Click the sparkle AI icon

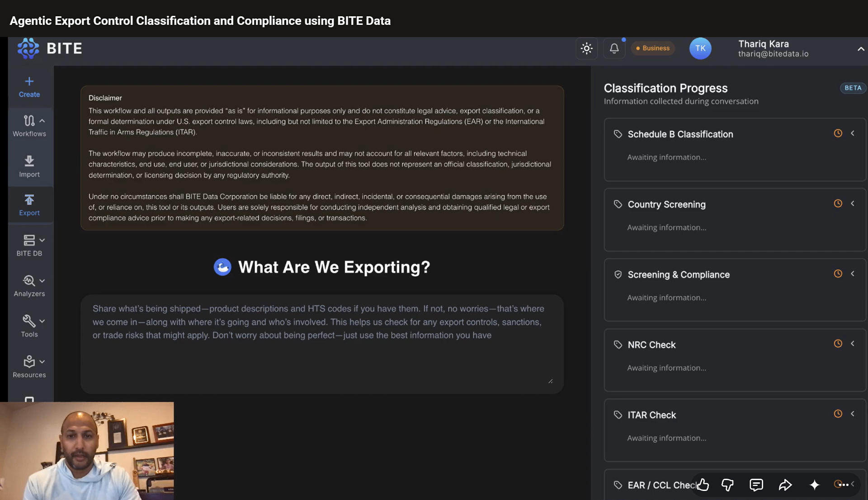pos(814,485)
